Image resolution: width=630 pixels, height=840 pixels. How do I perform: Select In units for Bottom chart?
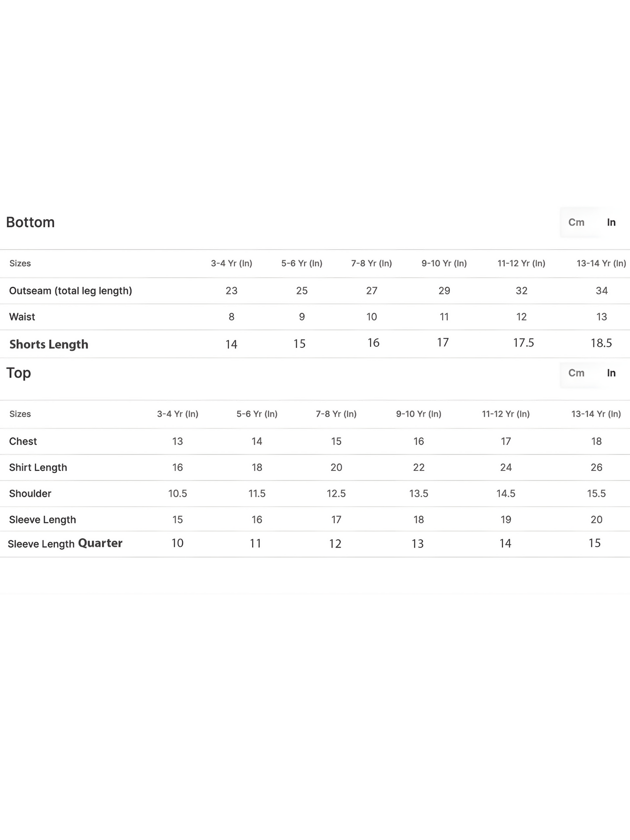(611, 222)
